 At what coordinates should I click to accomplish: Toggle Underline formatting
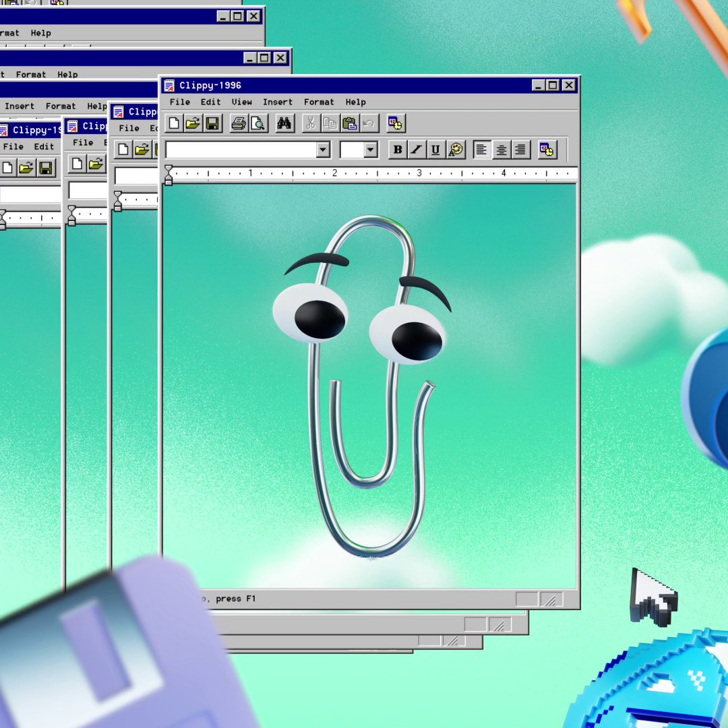point(435,150)
